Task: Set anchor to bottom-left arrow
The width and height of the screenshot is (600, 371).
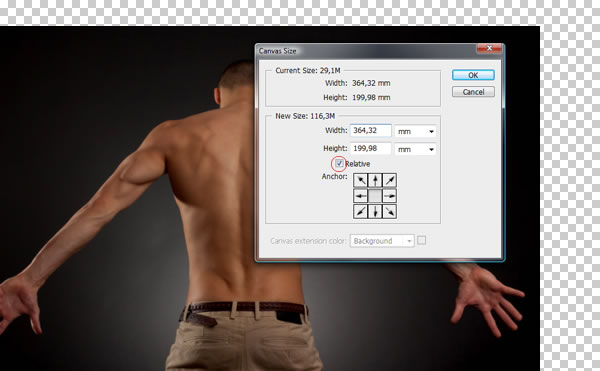Action: [x=360, y=212]
